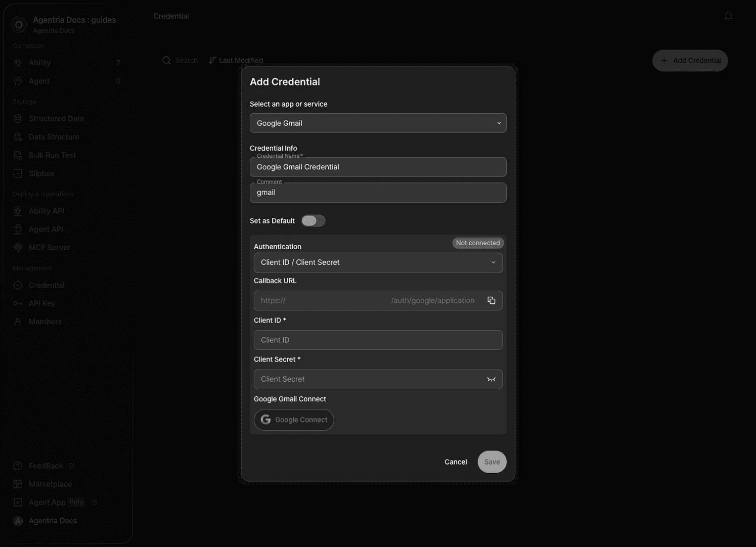Click the Not connected status badge
Screen dimensions: 756x547
478,243
